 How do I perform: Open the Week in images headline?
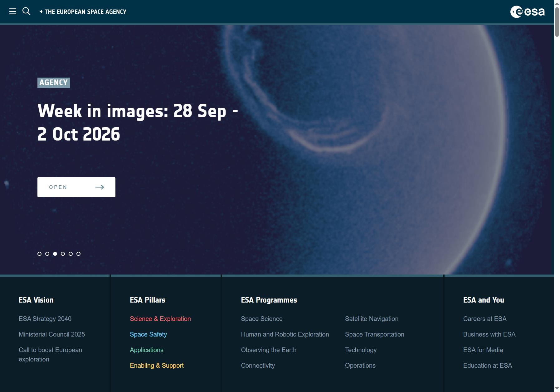pos(138,122)
